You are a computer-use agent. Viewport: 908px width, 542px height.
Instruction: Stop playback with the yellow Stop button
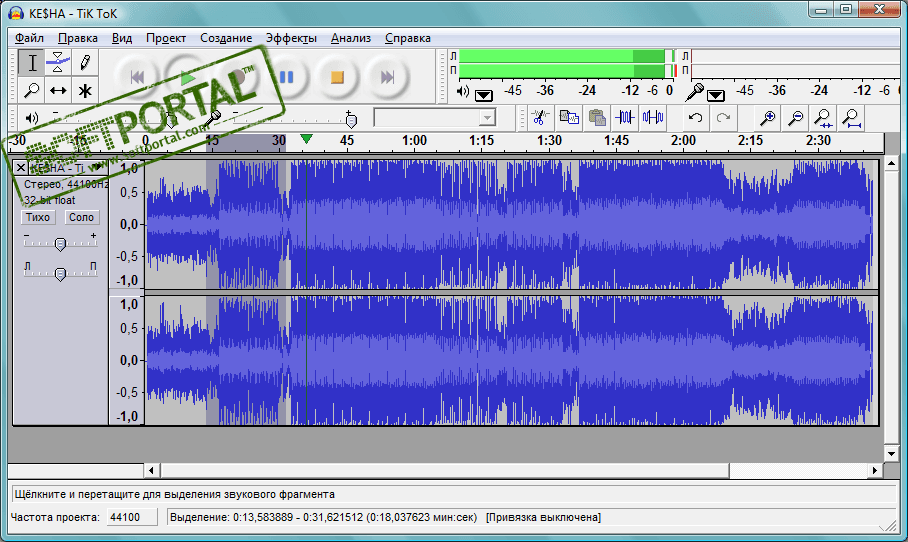click(x=337, y=77)
